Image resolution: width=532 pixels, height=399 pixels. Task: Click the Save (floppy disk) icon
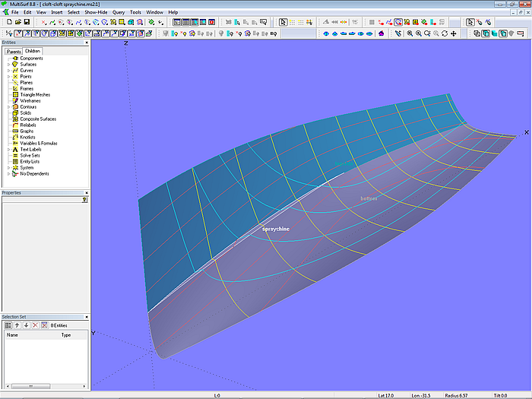(x=27, y=22)
